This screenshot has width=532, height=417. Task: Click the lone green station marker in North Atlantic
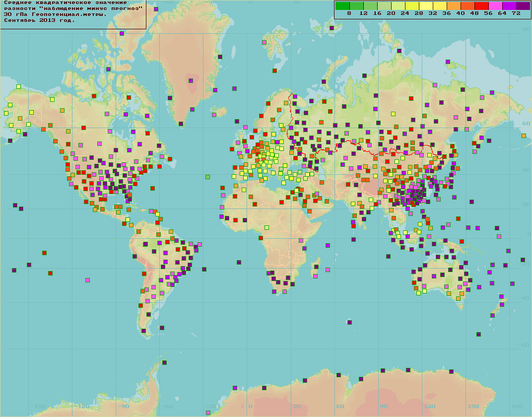point(207,177)
